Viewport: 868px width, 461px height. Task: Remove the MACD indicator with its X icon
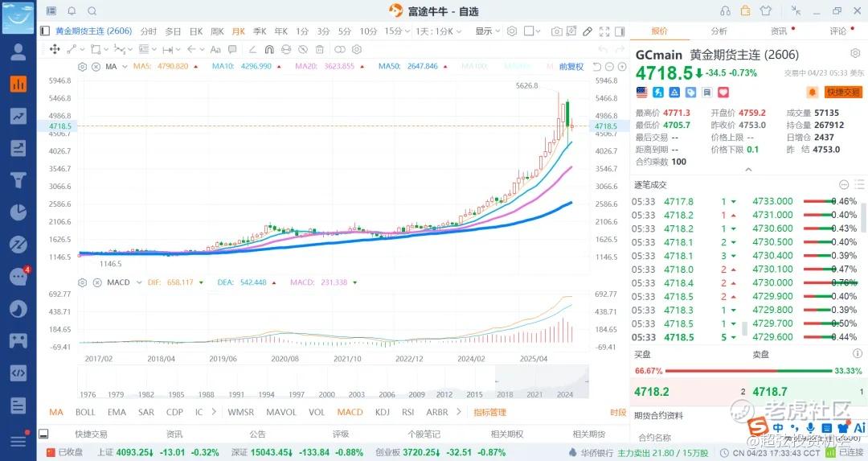point(96,282)
